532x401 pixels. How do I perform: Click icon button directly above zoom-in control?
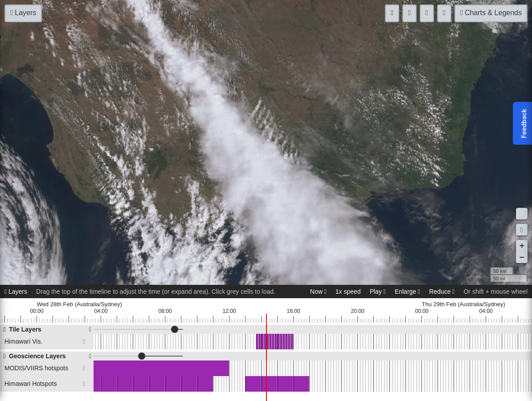click(521, 230)
